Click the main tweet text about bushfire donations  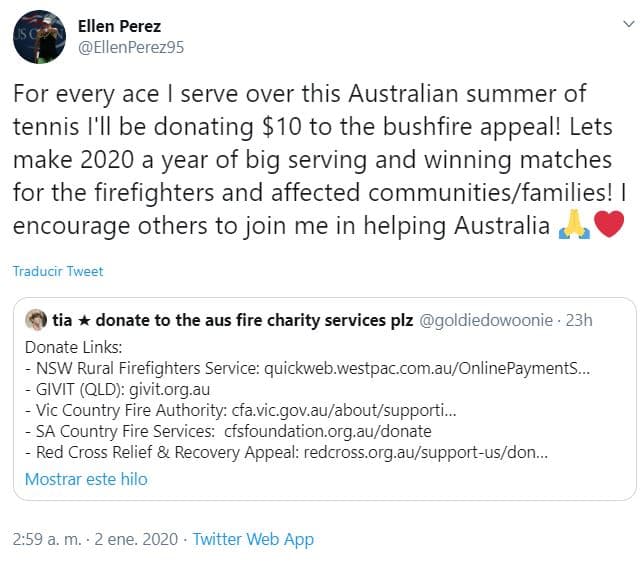tap(300, 160)
